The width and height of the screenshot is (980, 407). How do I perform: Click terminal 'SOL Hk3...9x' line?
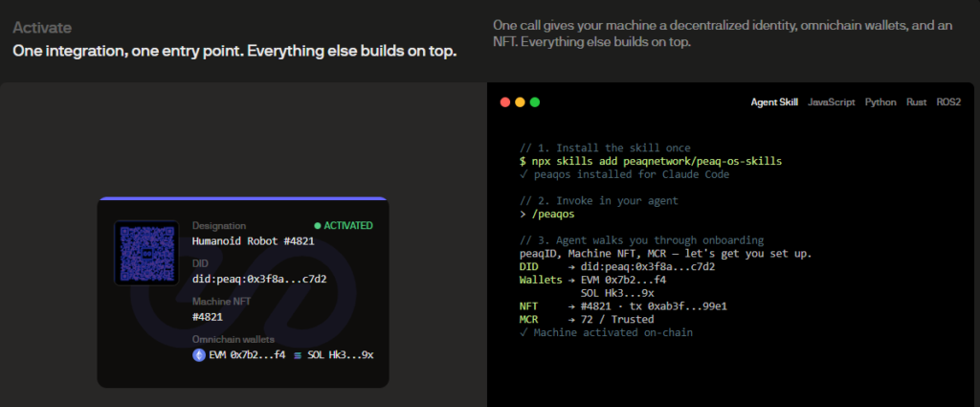tap(617, 293)
